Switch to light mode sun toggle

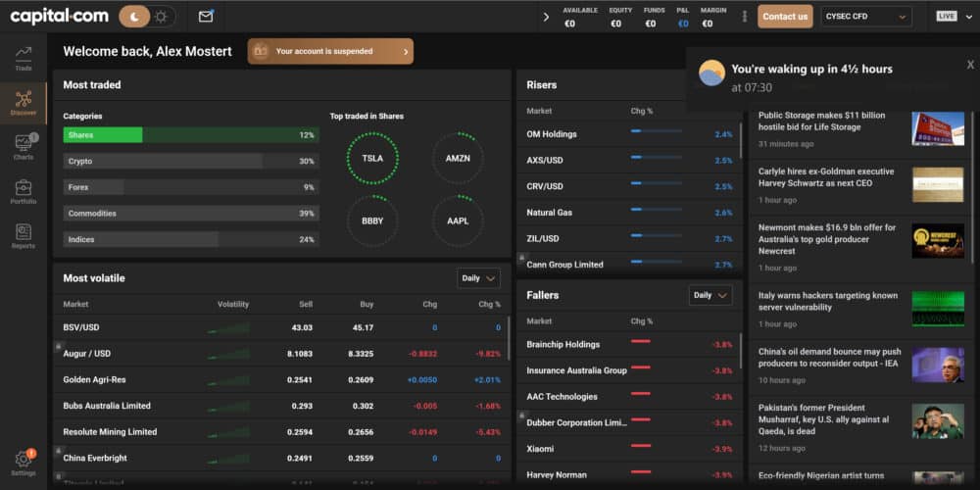pyautogui.click(x=162, y=17)
